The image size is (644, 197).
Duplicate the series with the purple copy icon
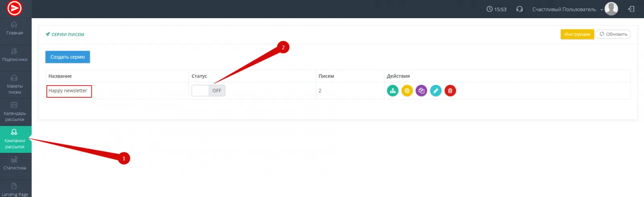(x=421, y=91)
